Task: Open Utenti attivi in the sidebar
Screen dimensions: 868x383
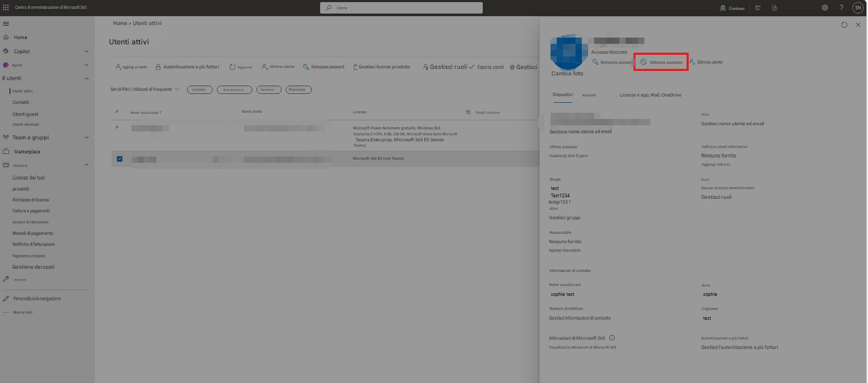Action: [22, 91]
